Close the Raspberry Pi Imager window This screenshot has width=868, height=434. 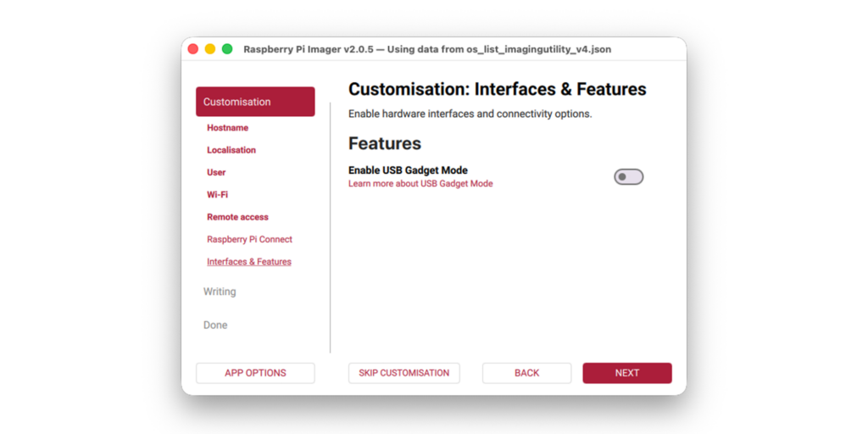click(193, 49)
